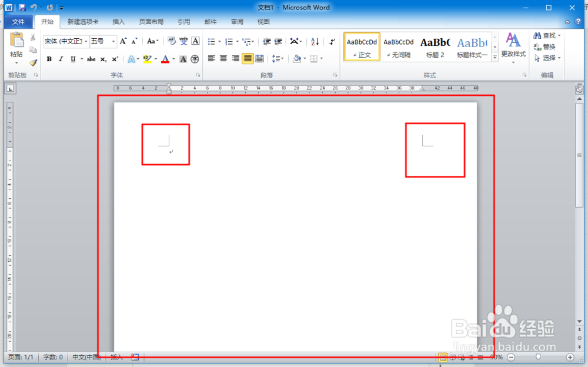Toggle superscript formatting

[115, 59]
